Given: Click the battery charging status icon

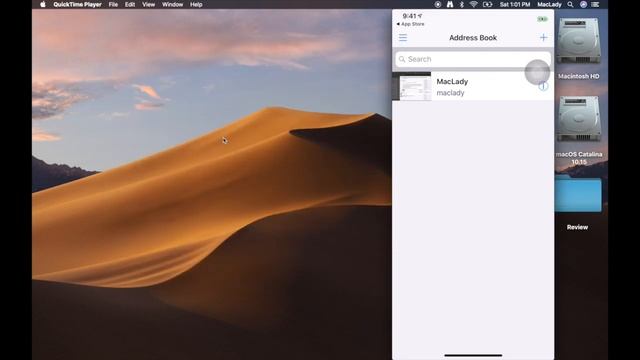Looking at the screenshot, I should click(x=487, y=4).
